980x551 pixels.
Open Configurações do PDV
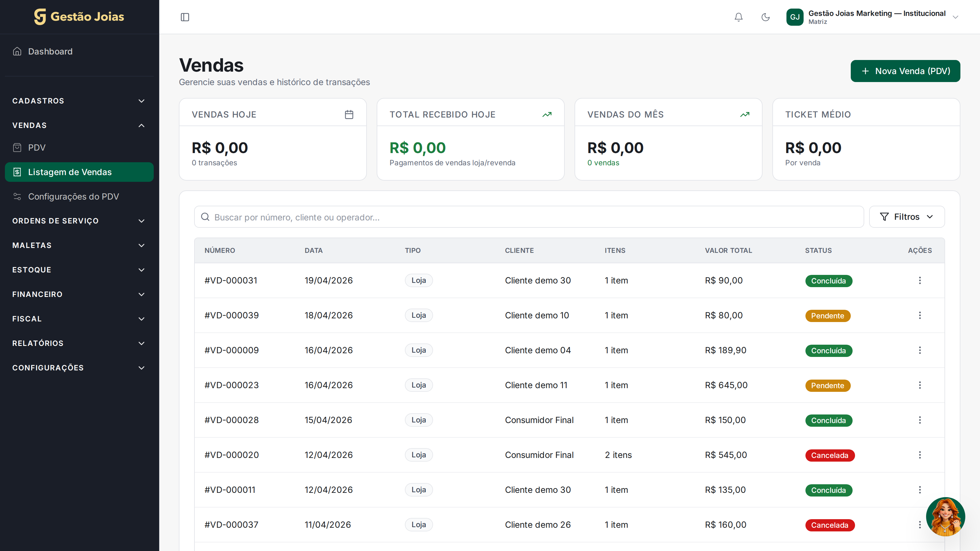point(79,197)
